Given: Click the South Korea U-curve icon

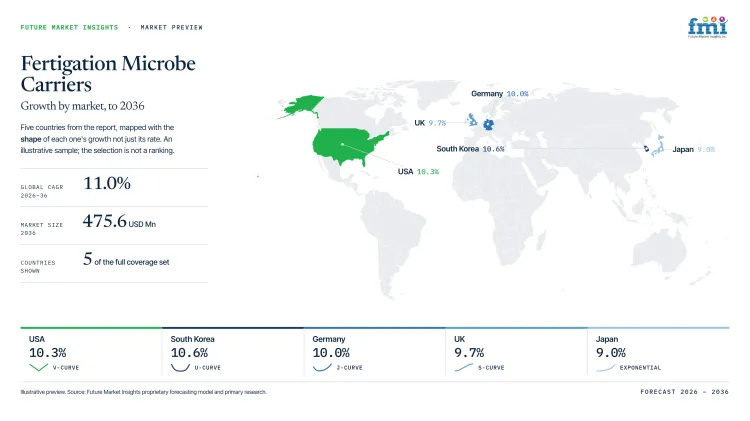Looking at the screenshot, I should 180,367.
